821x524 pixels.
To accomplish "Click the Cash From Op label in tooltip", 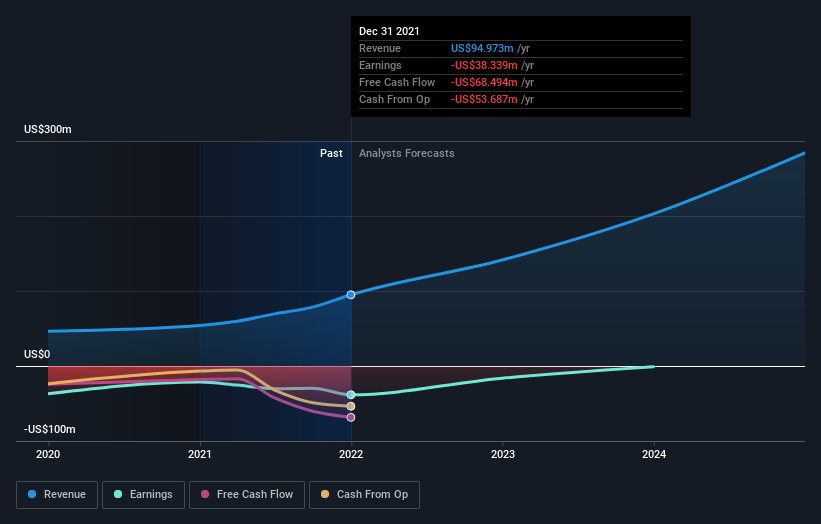I will click(394, 99).
